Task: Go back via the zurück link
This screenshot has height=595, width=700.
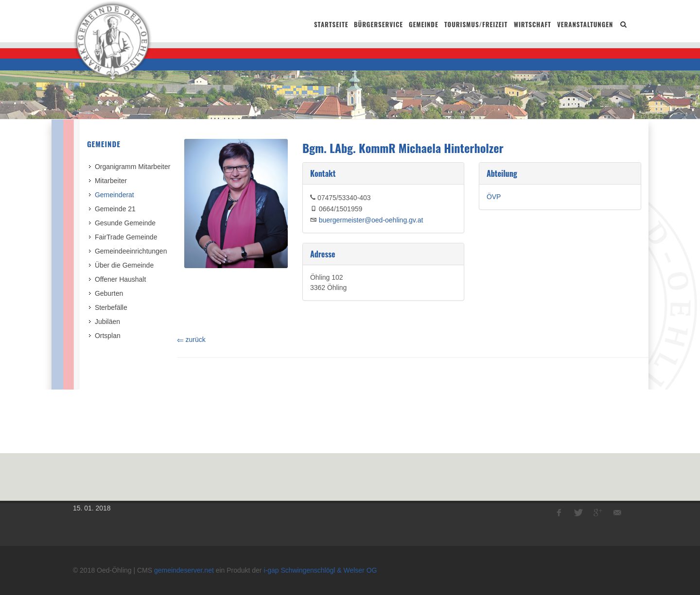Action: tap(192, 340)
